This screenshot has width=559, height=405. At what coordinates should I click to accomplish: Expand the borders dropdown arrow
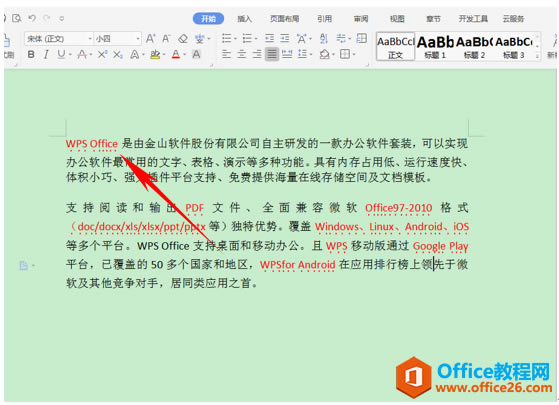(354, 55)
